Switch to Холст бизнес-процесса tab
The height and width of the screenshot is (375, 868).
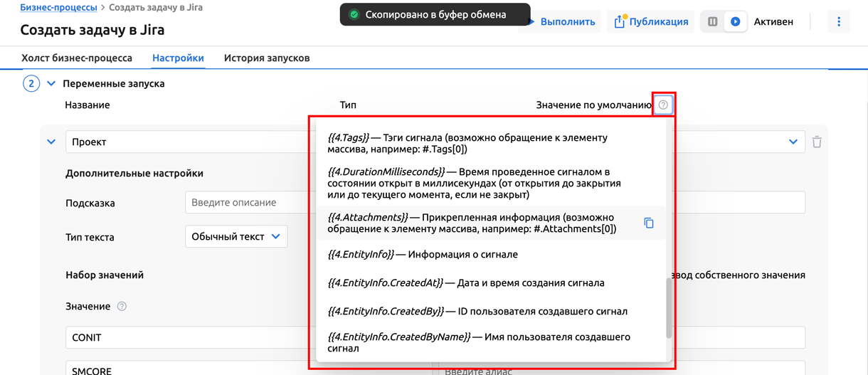[x=77, y=58]
